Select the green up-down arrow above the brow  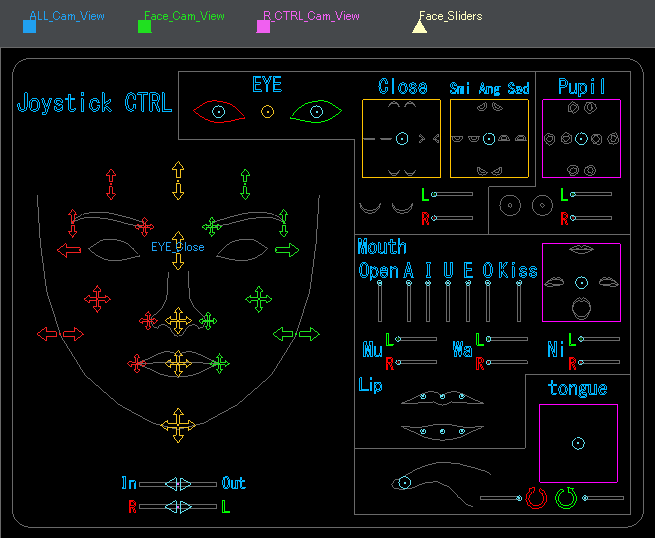click(x=245, y=184)
